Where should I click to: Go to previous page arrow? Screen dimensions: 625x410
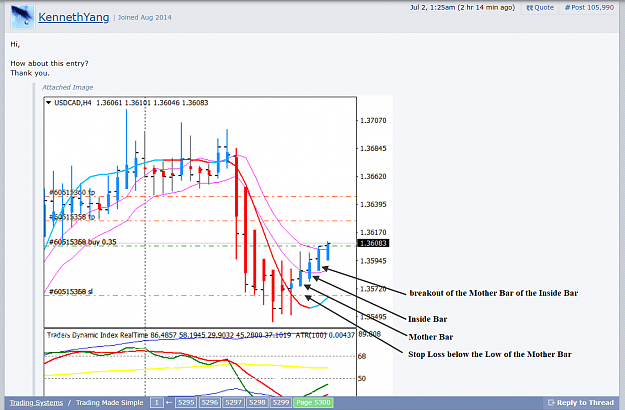169,402
